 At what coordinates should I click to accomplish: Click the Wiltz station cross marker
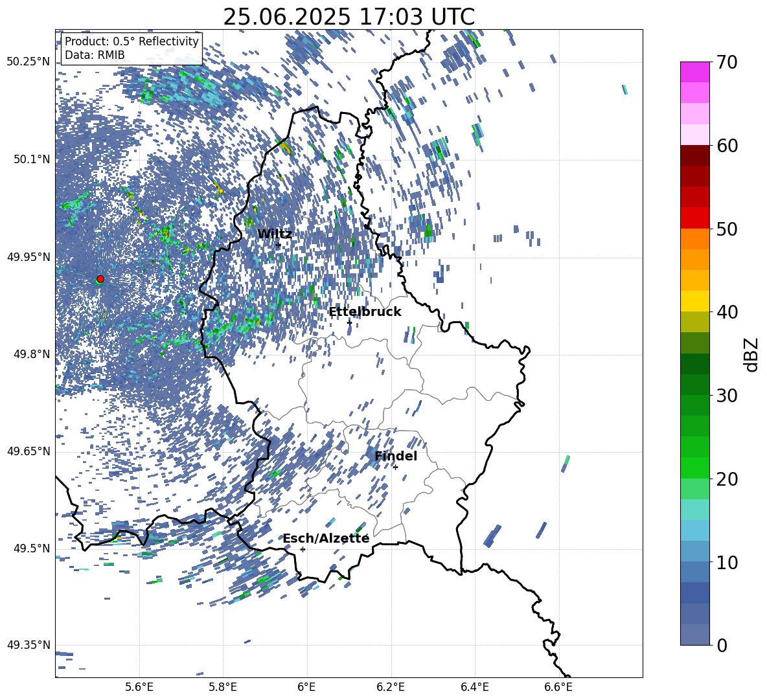coord(279,245)
